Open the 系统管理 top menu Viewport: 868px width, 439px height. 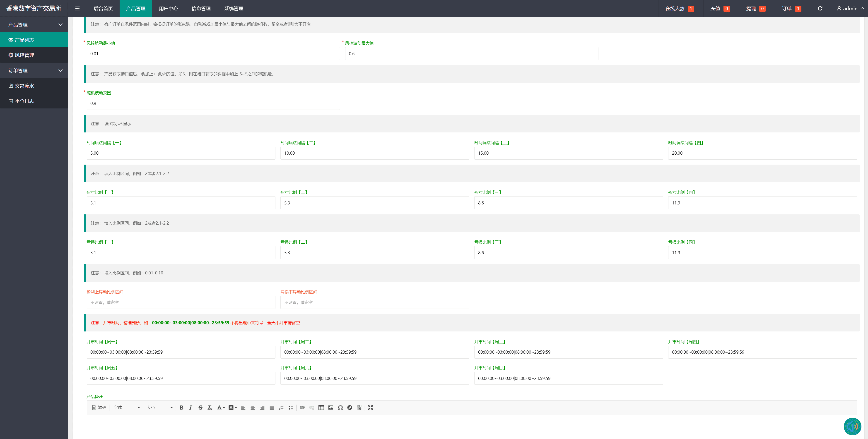tap(234, 8)
